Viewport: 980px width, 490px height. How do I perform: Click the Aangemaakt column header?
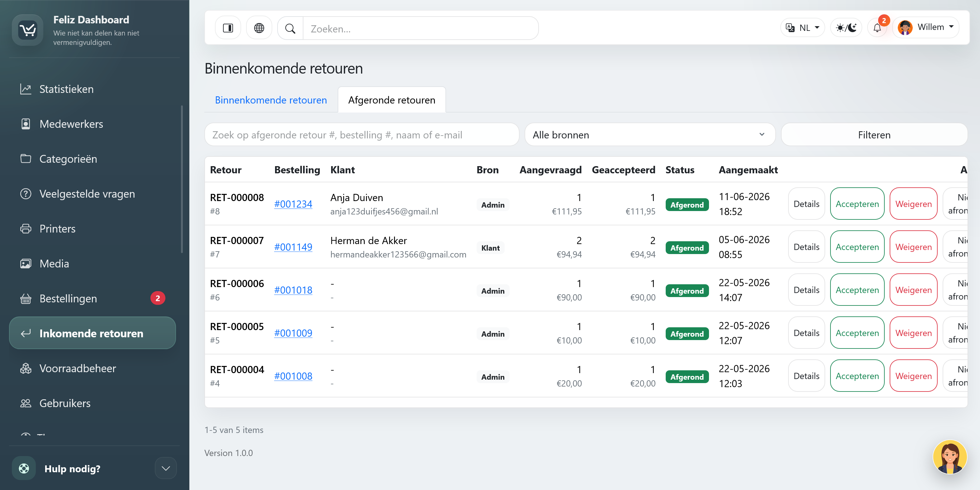748,170
